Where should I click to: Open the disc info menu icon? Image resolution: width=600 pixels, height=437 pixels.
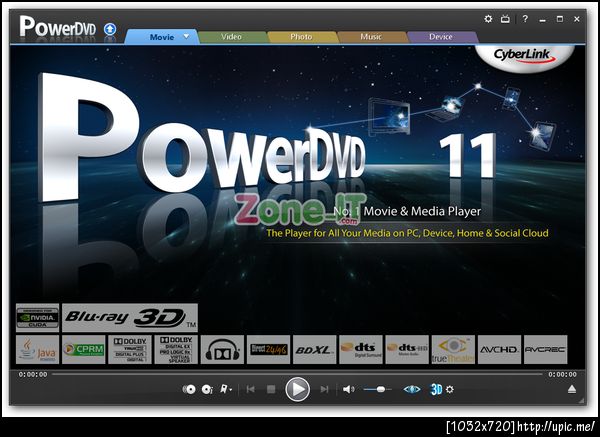[207, 390]
